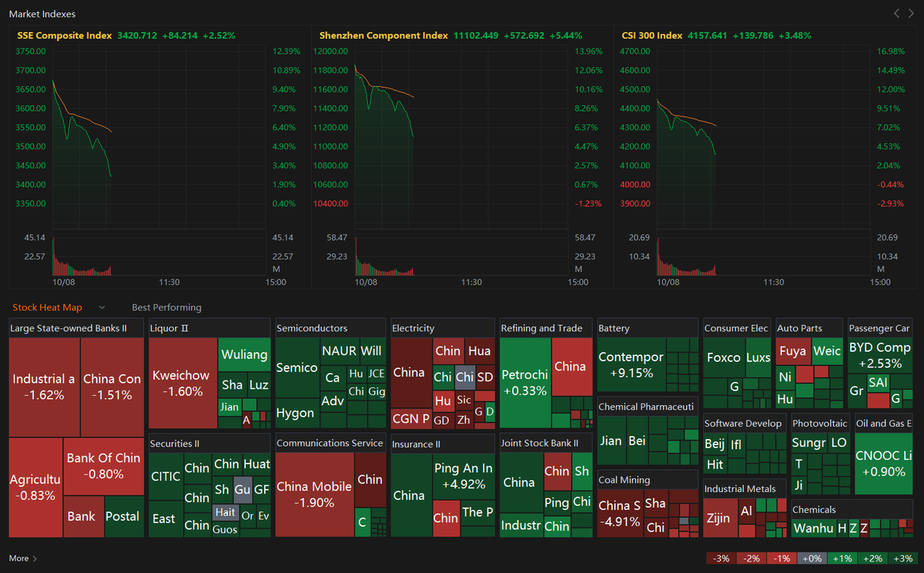
Task: Open Passenger Car sector header
Action: pyautogui.click(x=880, y=328)
